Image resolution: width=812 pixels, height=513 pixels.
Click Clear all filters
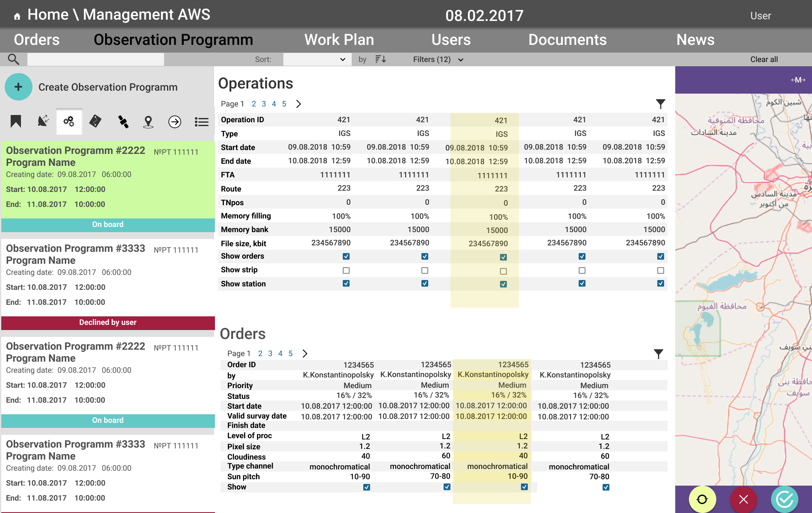tap(764, 59)
